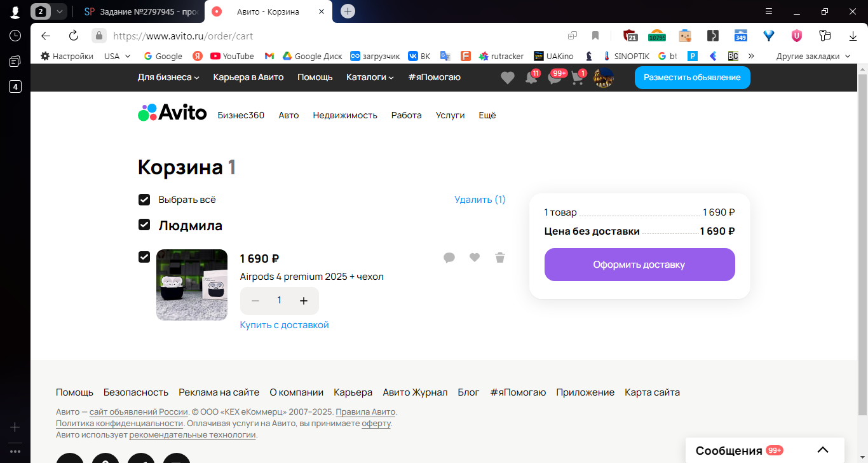Open Avito notifications bell with 11 badge
Viewport: 868px width, 463px height.
pyautogui.click(x=531, y=78)
